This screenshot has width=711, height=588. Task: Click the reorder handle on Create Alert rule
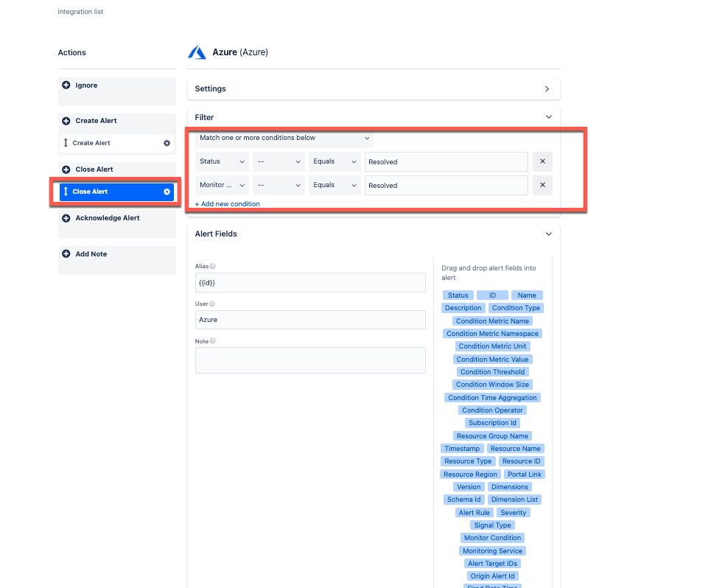66,143
